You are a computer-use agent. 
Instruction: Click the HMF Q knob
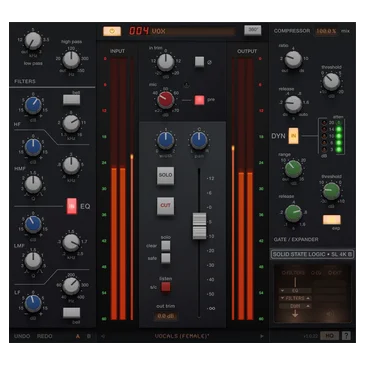click(33, 184)
